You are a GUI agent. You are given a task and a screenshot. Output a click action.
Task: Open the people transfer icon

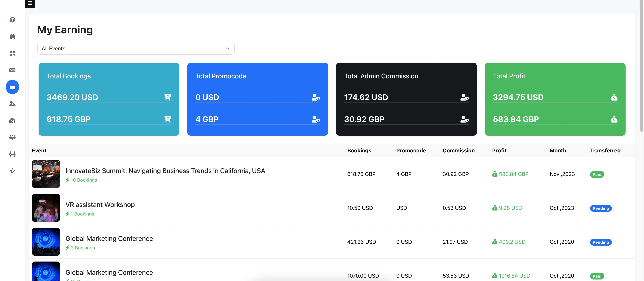coord(12,154)
